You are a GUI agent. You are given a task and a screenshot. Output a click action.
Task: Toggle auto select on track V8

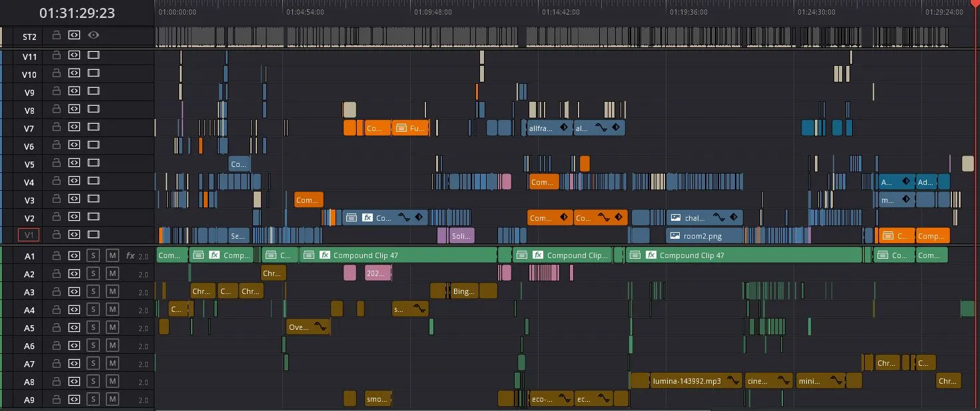pos(74,108)
